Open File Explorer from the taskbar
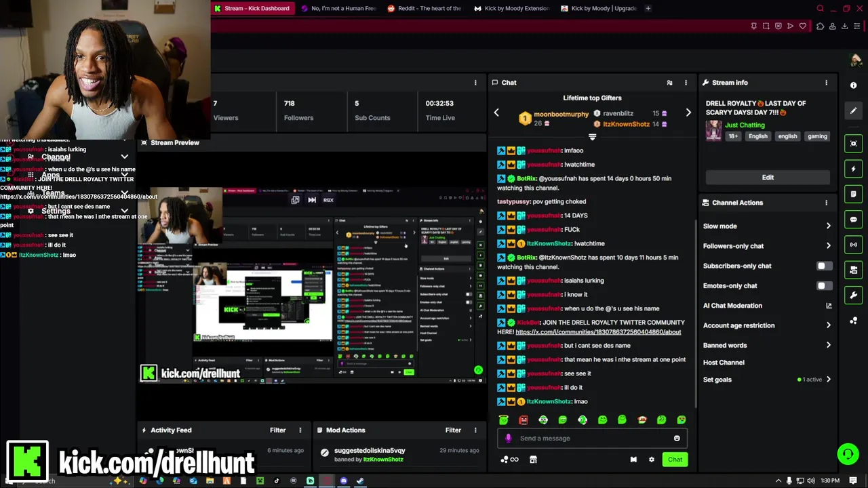 tap(210, 481)
